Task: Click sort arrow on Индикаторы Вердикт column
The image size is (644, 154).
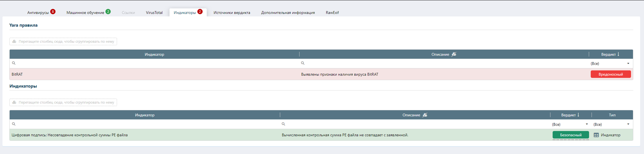Action: click(579, 115)
